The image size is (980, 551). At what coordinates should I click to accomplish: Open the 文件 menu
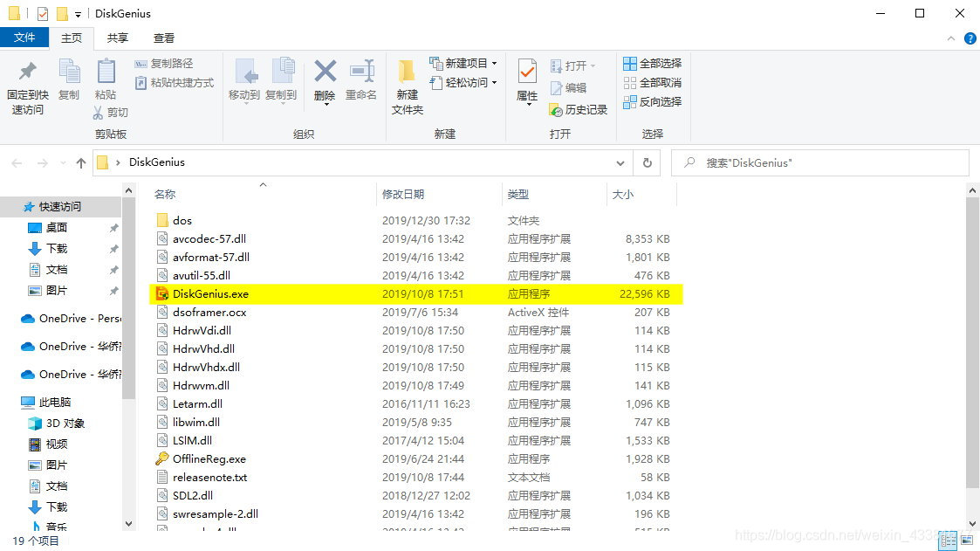click(x=26, y=38)
